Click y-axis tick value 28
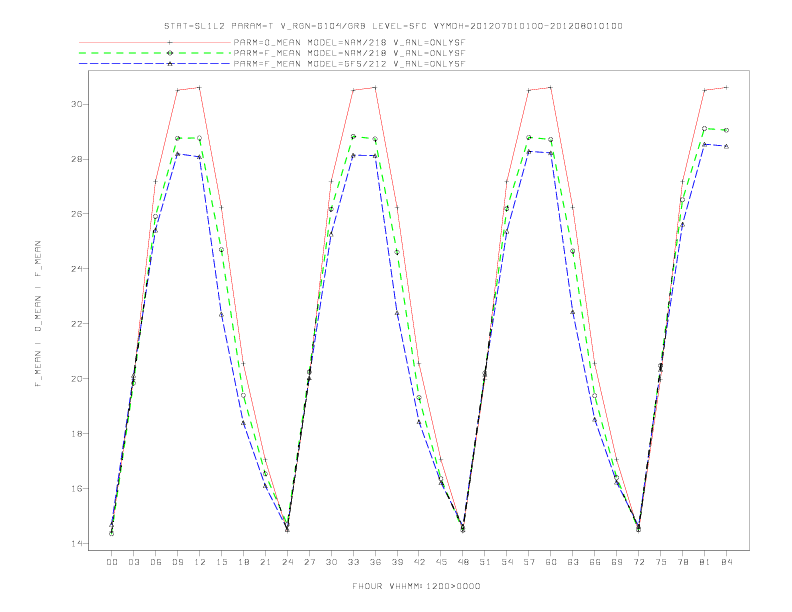The height and width of the screenshot is (612, 792). (77, 159)
